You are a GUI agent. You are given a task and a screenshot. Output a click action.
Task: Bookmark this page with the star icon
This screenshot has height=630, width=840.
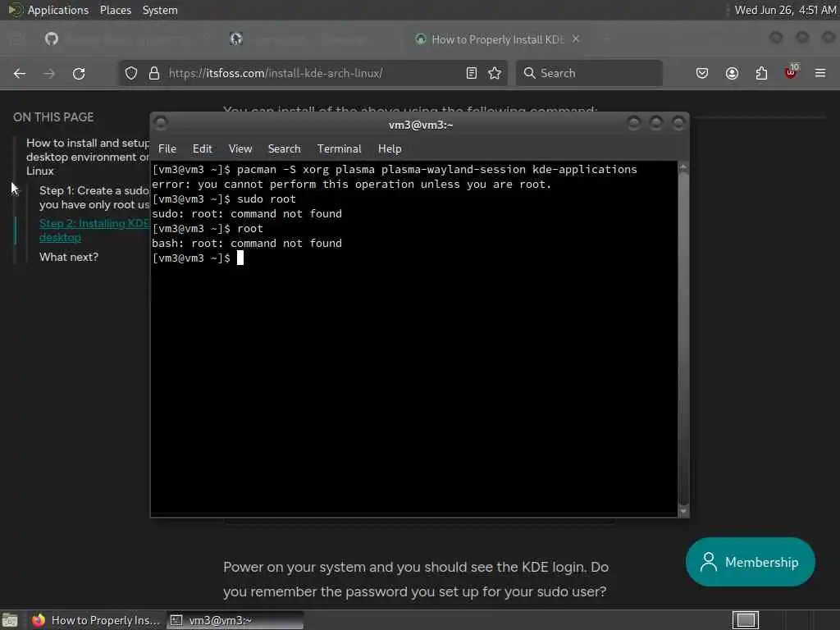[x=495, y=73]
